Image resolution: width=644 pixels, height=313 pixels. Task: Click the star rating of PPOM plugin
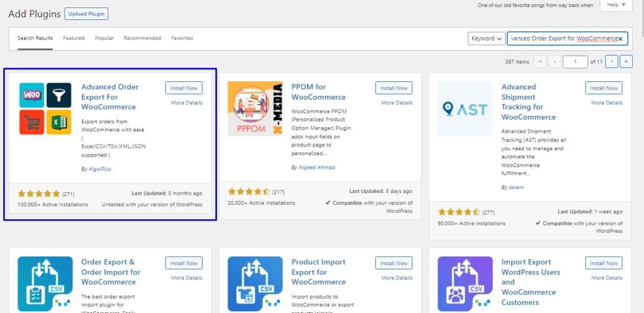click(x=249, y=192)
